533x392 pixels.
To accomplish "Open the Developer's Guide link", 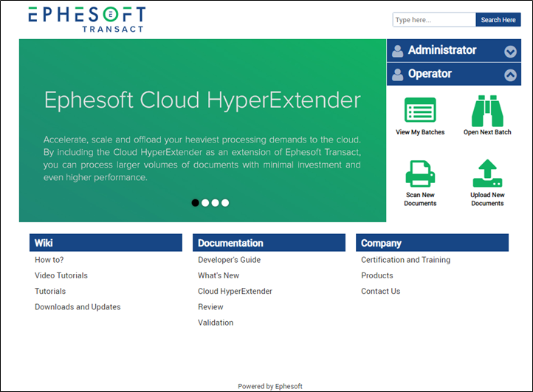I will click(229, 260).
